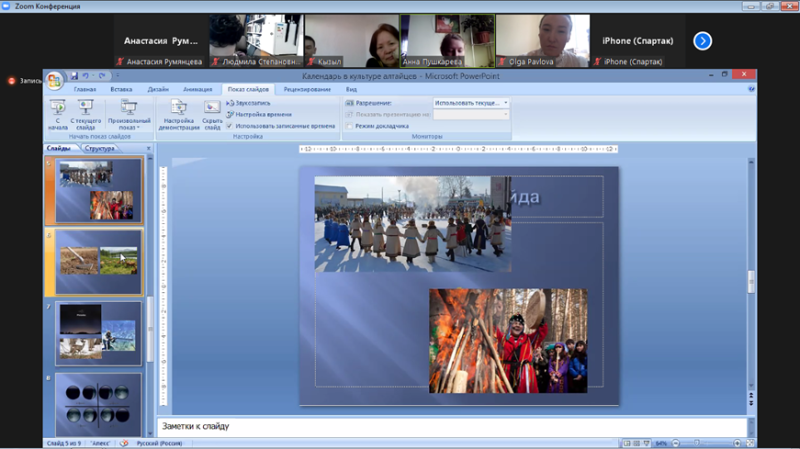The width and height of the screenshot is (800, 449).
Task: Open Показать презентацию на monitor dropdown
Action: point(471,114)
